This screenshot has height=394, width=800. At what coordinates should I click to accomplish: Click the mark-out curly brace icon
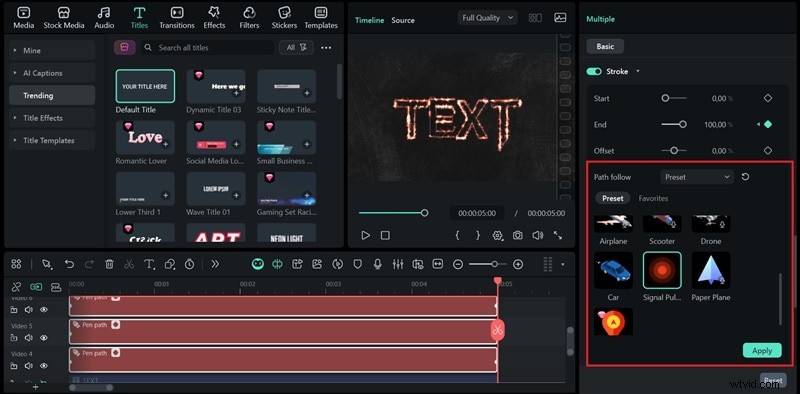(x=478, y=235)
